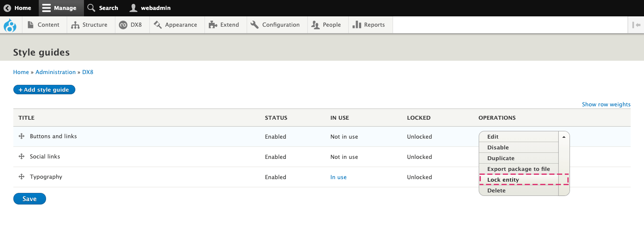The height and width of the screenshot is (245, 644).
Task: Show row weights link
Action: pos(606,104)
